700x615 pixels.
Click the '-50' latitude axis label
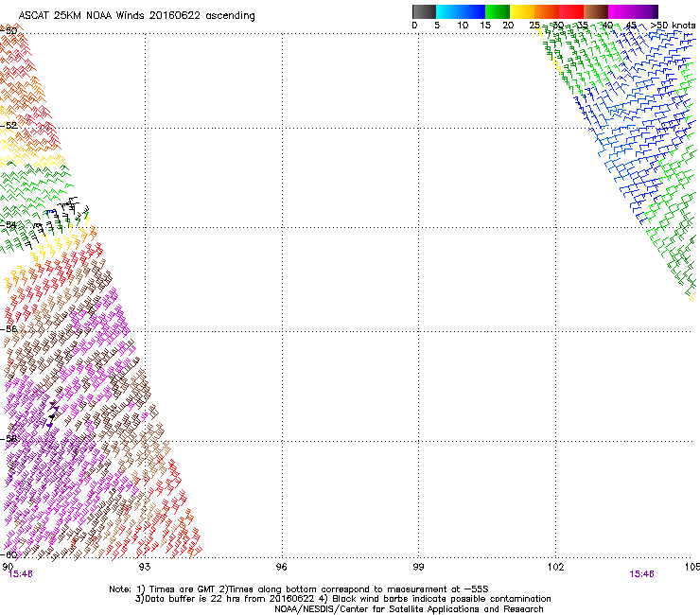pos(9,31)
